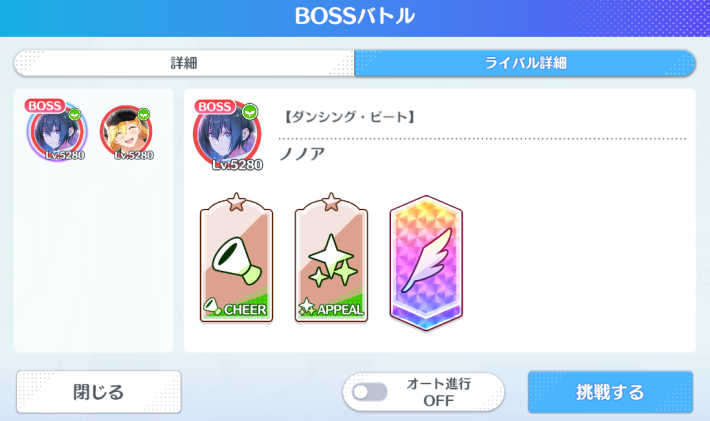This screenshot has height=421, width=710.
Task: Click the star atop the CHEER card
Action: (236, 202)
